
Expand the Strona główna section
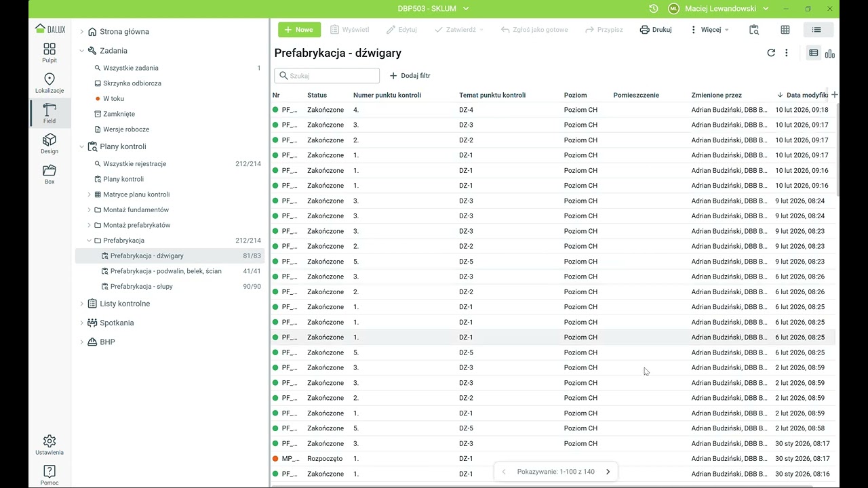[82, 31]
